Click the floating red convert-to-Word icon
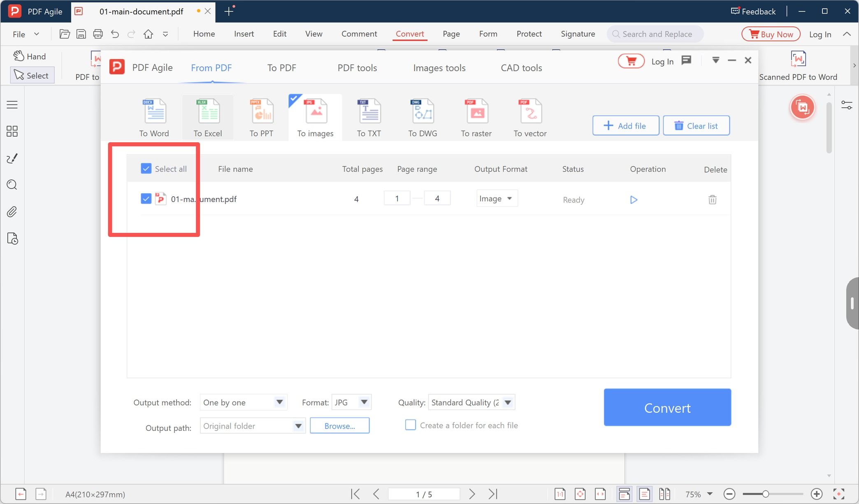Viewport: 859px width, 504px height. tap(802, 107)
